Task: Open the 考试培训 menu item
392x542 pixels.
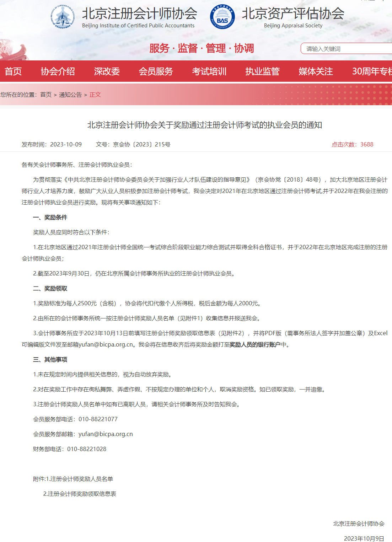Action: [209, 71]
